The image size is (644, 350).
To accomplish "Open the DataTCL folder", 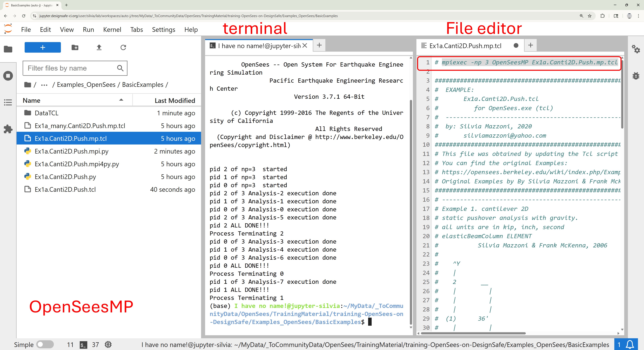I will [x=46, y=113].
